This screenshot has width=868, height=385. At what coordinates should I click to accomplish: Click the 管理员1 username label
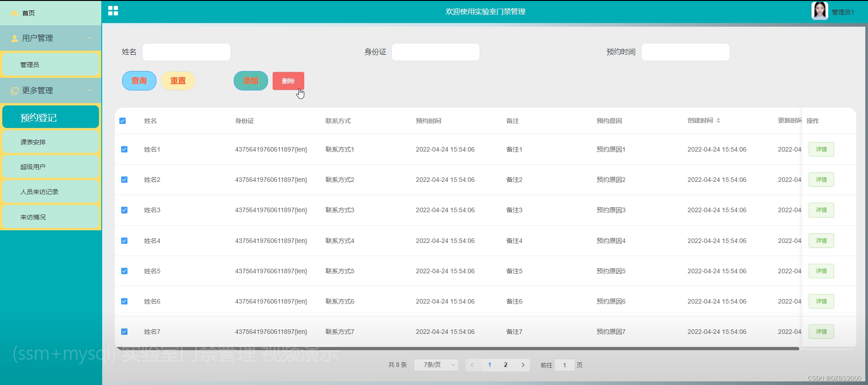click(x=843, y=12)
